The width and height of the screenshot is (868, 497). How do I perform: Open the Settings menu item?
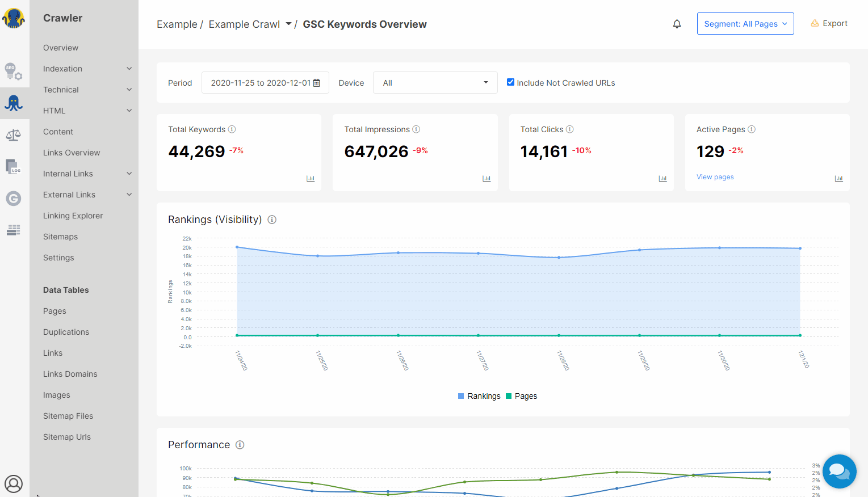pos(58,258)
